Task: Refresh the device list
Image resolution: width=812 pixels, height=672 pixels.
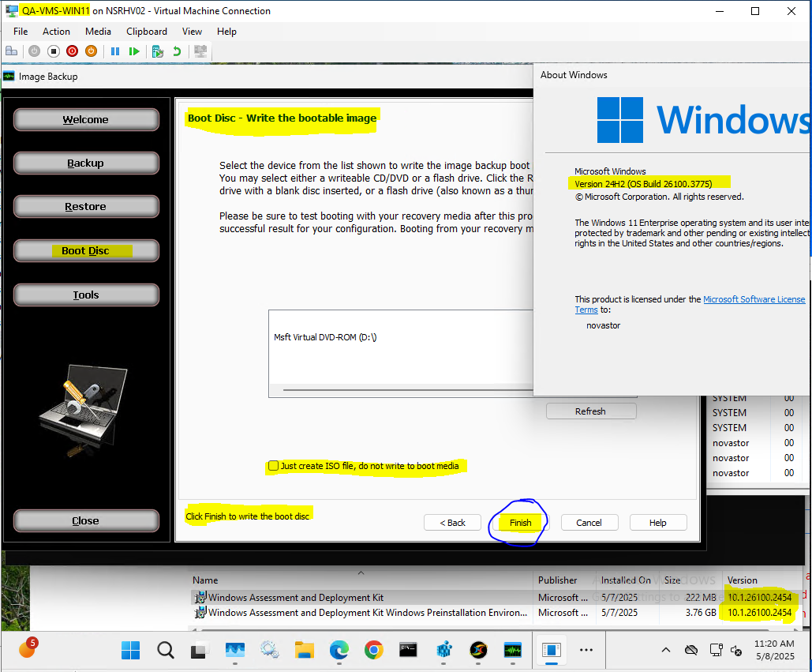Action: (x=591, y=411)
